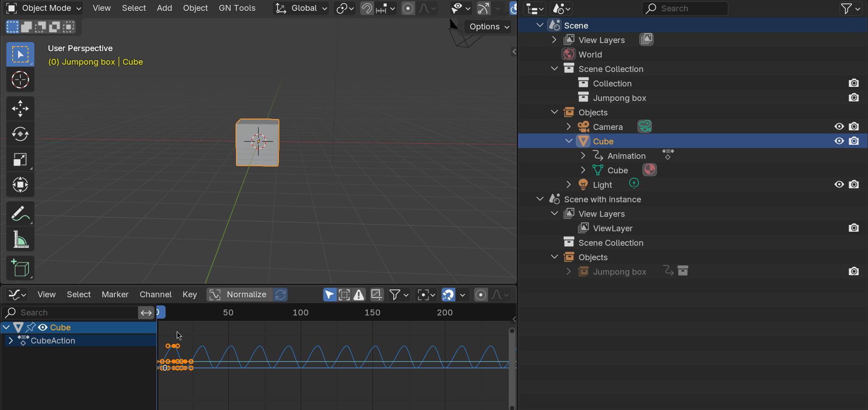868x410 pixels.
Task: Click the Normalize button
Action: pos(240,295)
